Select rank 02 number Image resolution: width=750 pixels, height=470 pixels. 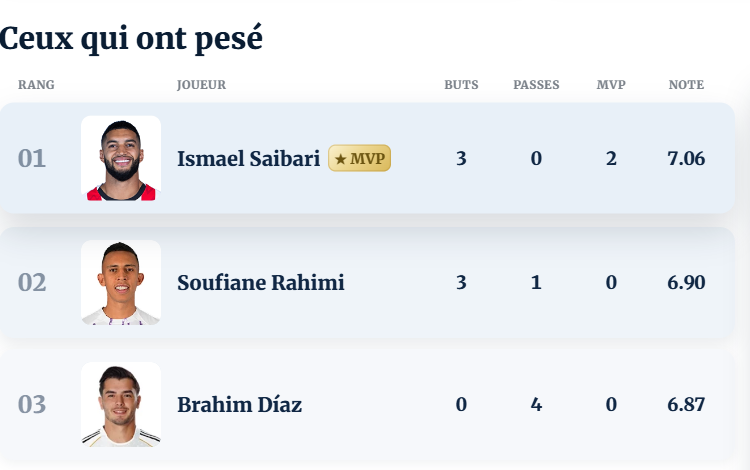[32, 283]
